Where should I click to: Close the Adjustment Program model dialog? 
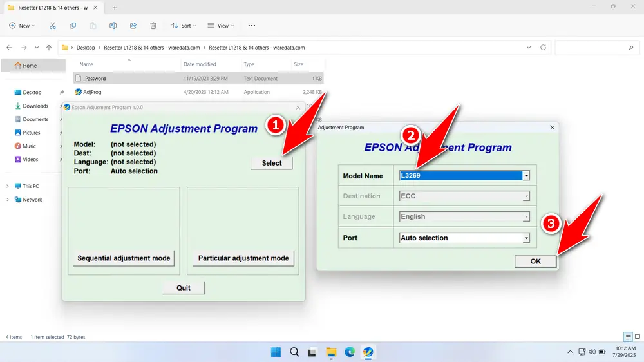552,128
